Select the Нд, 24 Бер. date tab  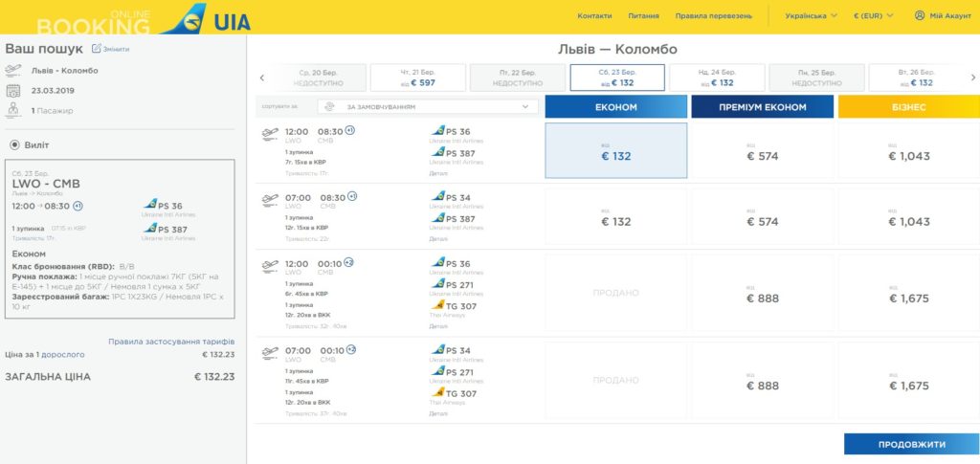(x=717, y=78)
